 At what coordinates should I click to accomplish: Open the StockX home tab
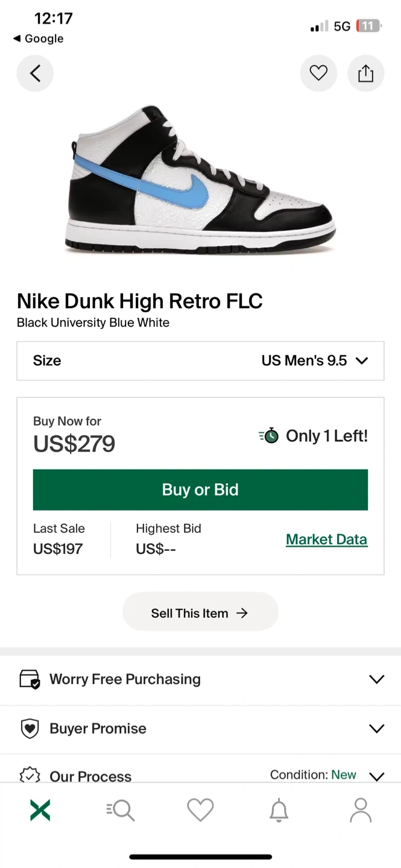pos(40,810)
